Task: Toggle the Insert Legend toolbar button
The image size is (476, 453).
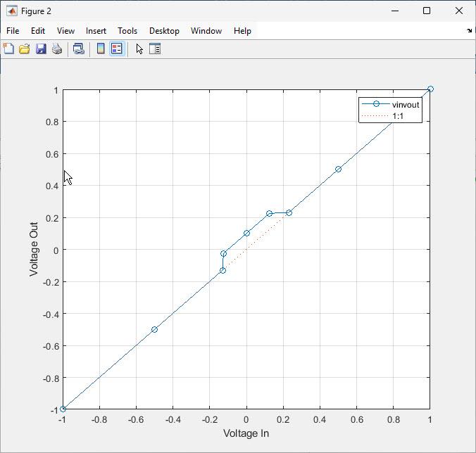Action: click(x=117, y=49)
